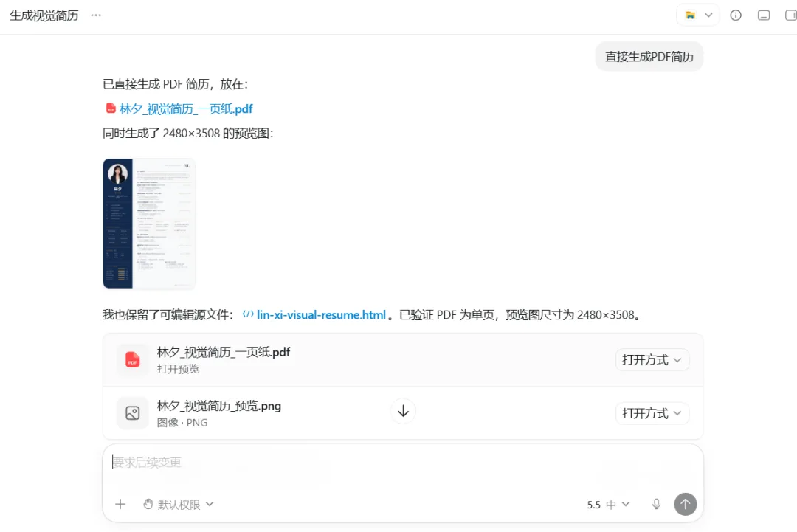Screen dimensions: 797x532
Task: Click file name 林夕_视觉简历_预览.png in card
Action: [x=219, y=406]
